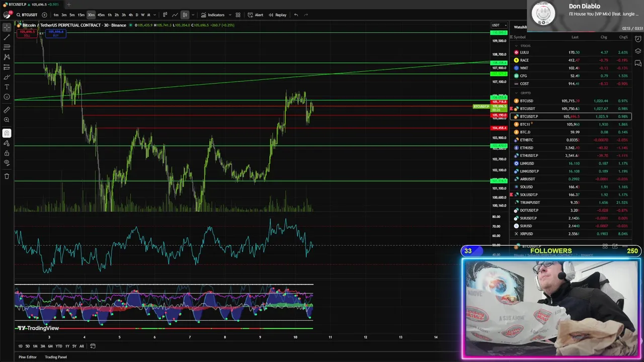Set date range to 3M
Viewport: 644px width, 362px height.
[42, 346]
